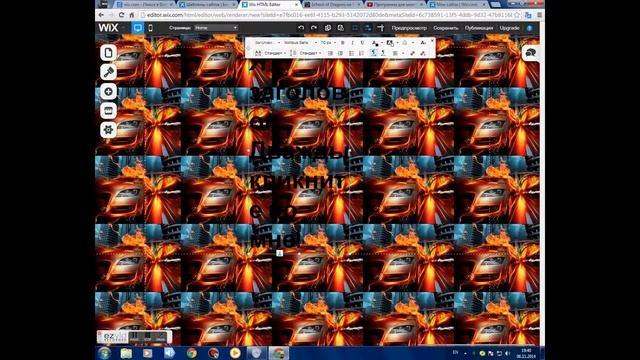
Task: Switch to the YouTube browser tab
Action: tap(395, 4)
